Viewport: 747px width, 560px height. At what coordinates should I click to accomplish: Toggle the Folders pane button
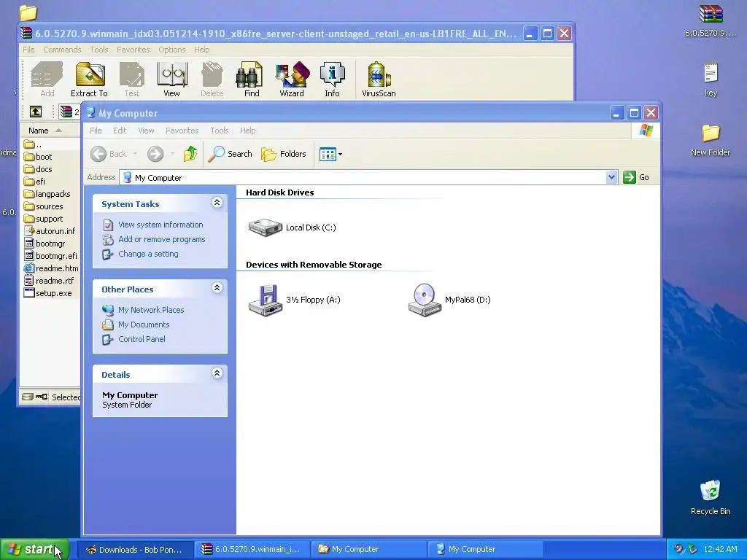(x=284, y=154)
